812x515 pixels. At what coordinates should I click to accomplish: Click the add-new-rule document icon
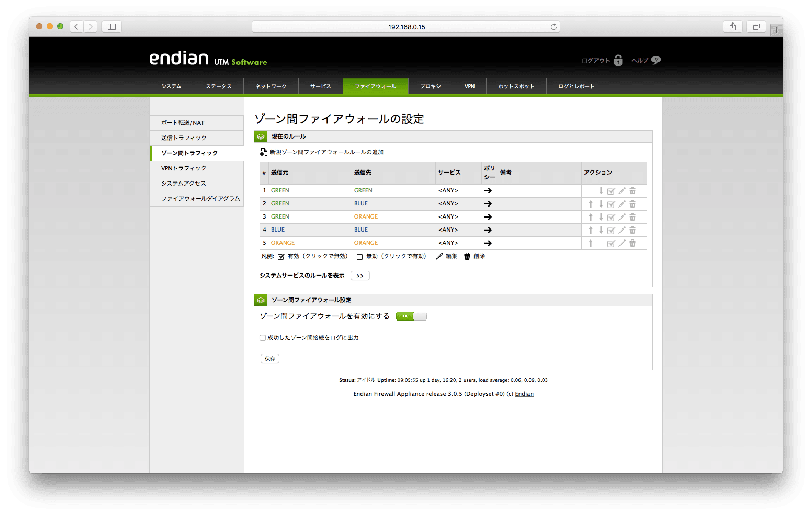(264, 152)
